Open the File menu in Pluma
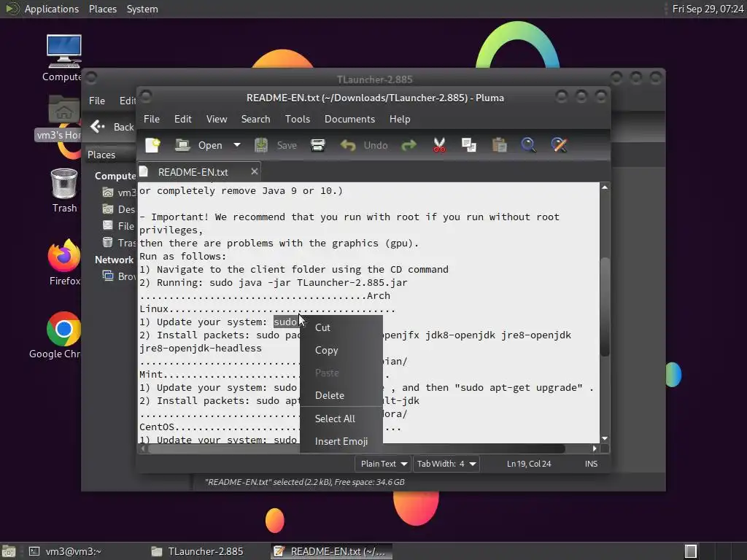The image size is (747, 560). point(152,119)
